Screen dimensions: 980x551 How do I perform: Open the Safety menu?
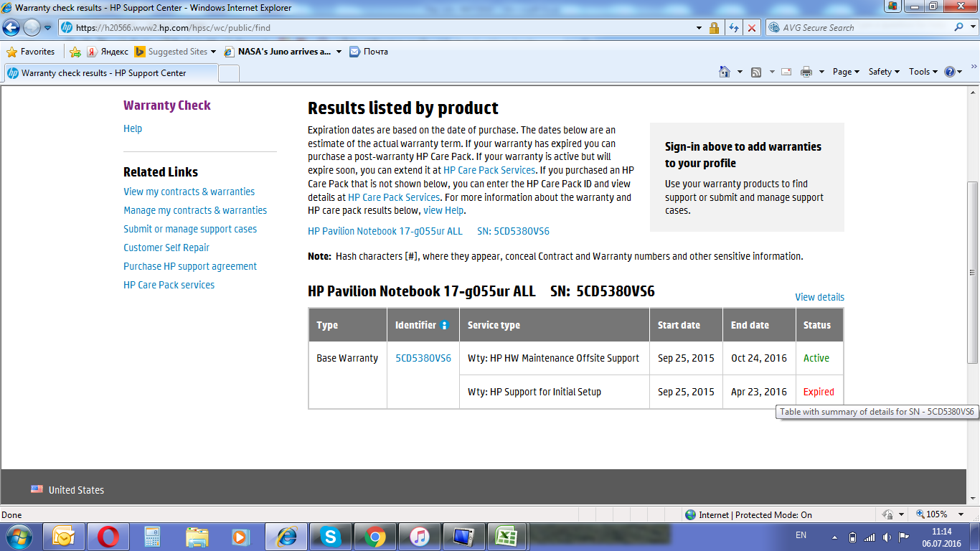pos(884,72)
